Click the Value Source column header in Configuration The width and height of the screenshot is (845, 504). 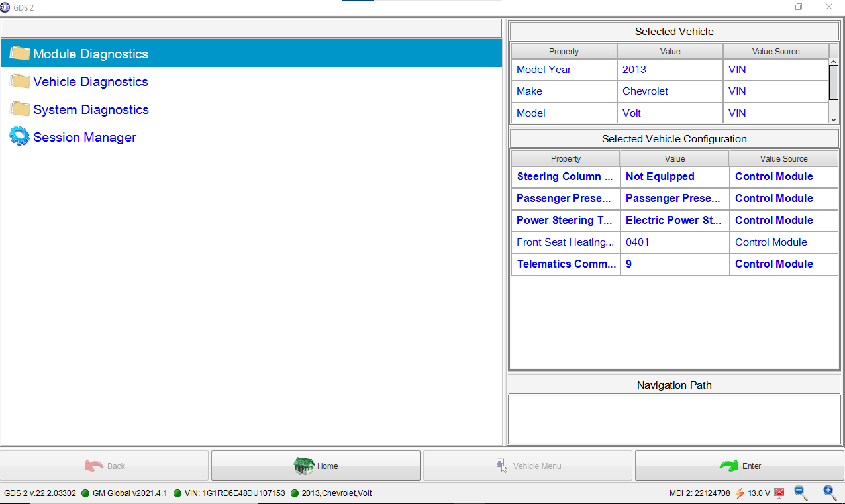pyautogui.click(x=784, y=159)
